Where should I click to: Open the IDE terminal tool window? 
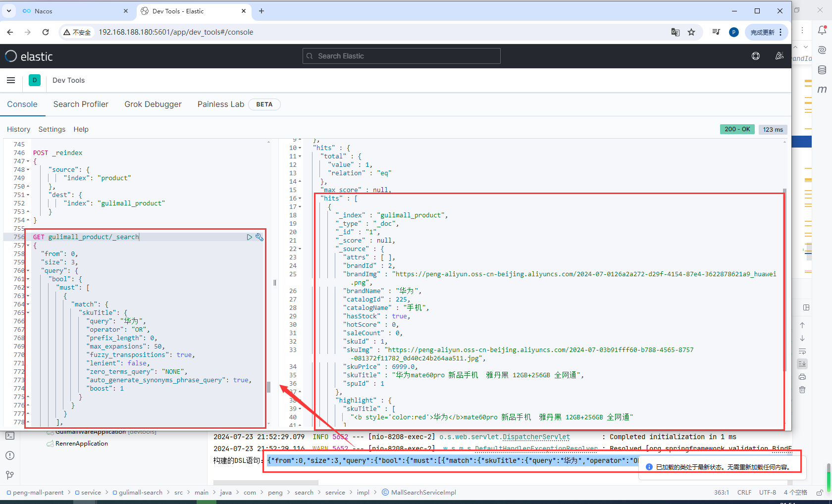pos(10,436)
